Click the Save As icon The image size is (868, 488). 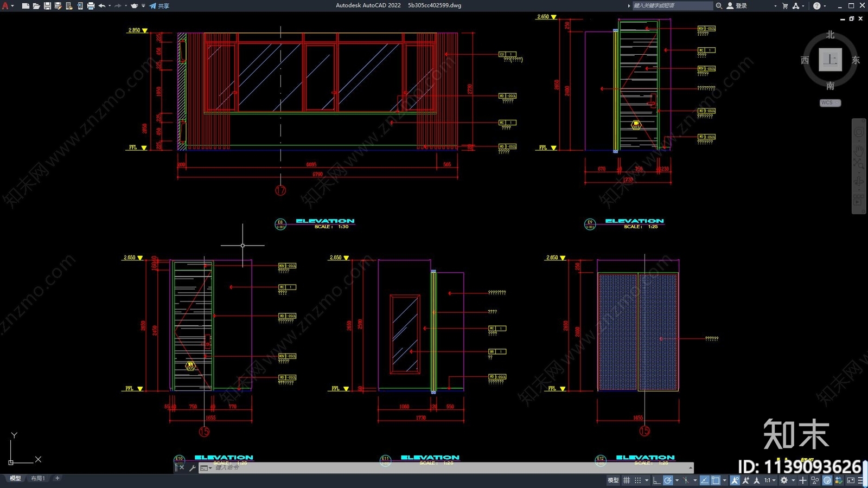[58, 5]
